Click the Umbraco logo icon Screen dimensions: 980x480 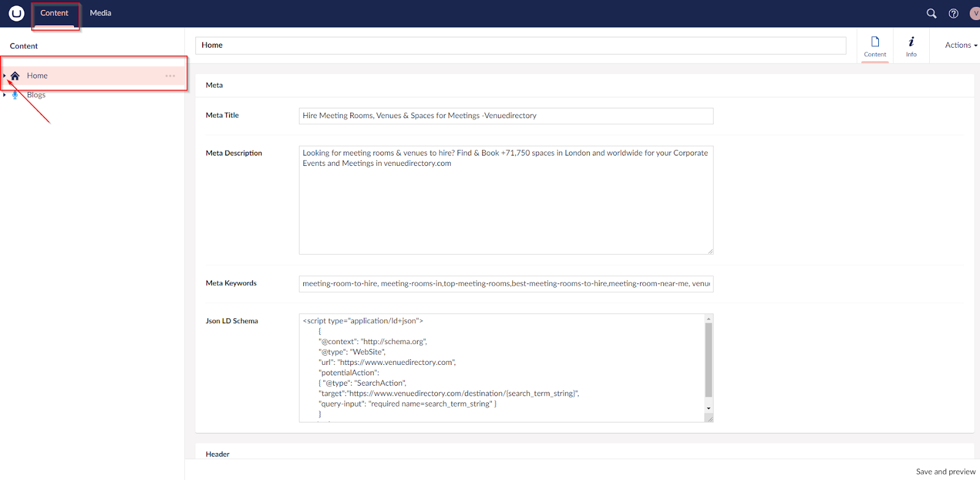tap(17, 13)
